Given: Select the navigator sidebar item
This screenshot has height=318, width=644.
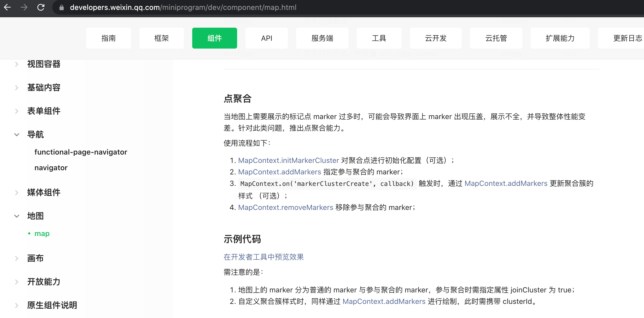Looking at the screenshot, I should [51, 168].
